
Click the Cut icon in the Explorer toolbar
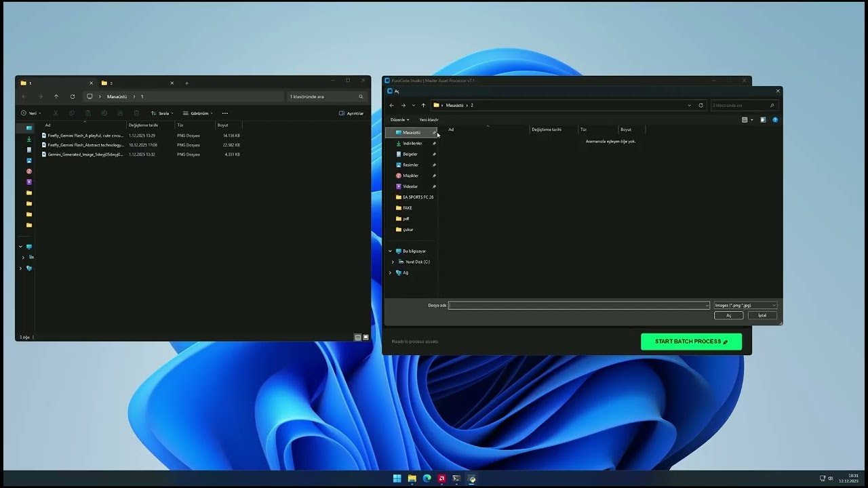click(55, 113)
